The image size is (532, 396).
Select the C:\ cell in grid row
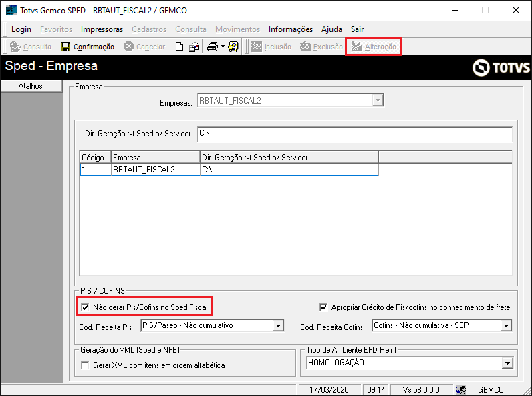pyautogui.click(x=289, y=170)
